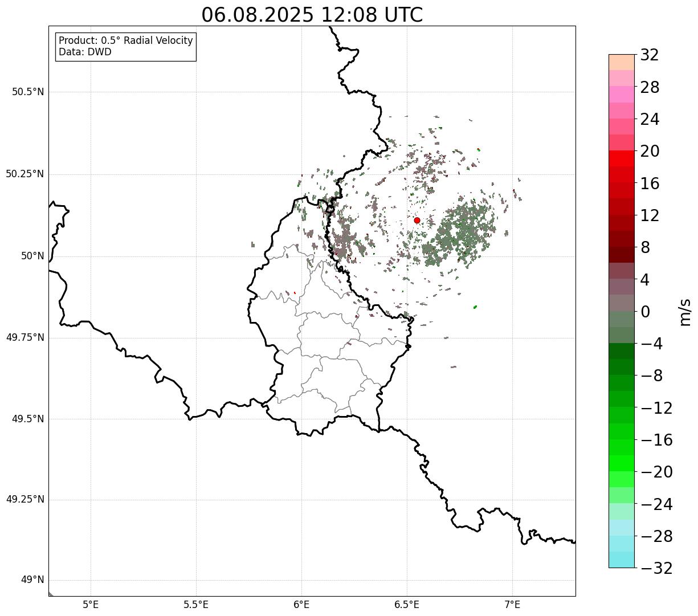Pick the dark green swatch just below −4
The image size is (698, 616).
coord(622,351)
